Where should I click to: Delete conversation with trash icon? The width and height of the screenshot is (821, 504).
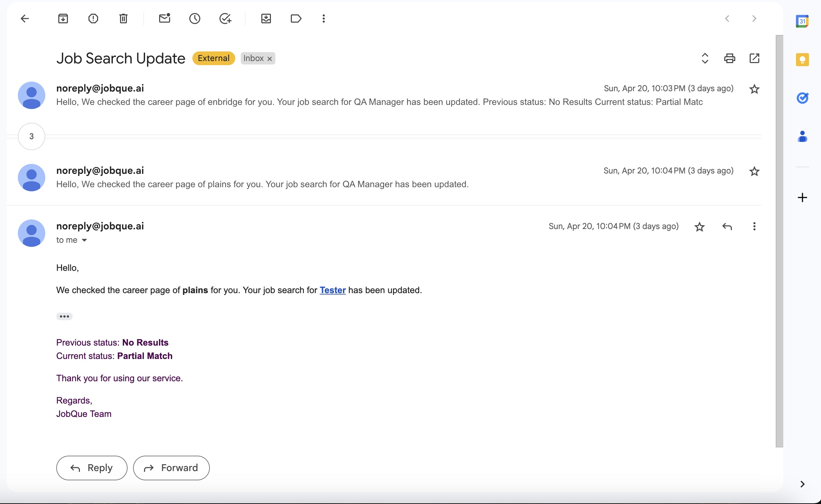pos(123,19)
